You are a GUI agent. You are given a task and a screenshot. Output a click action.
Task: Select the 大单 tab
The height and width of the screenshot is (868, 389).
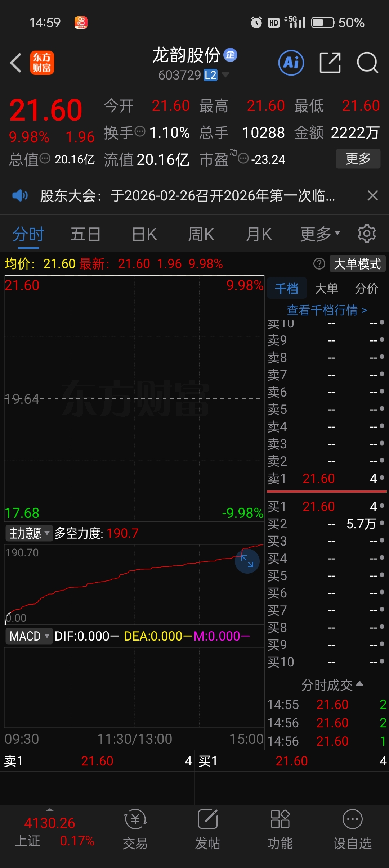click(x=327, y=288)
